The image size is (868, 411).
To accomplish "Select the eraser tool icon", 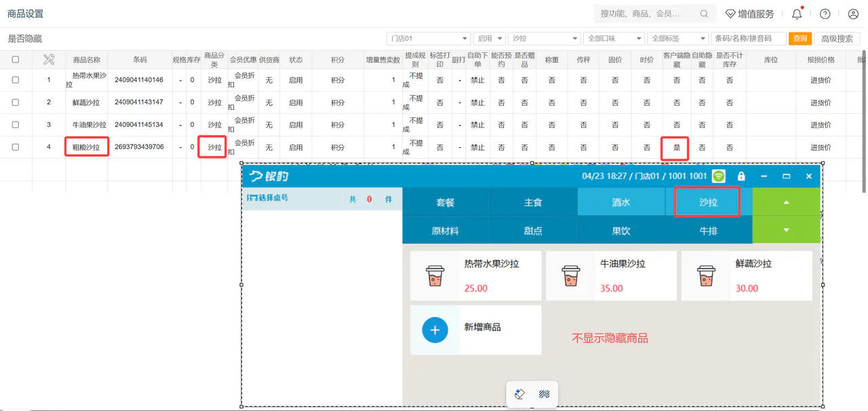I will pyautogui.click(x=519, y=394).
